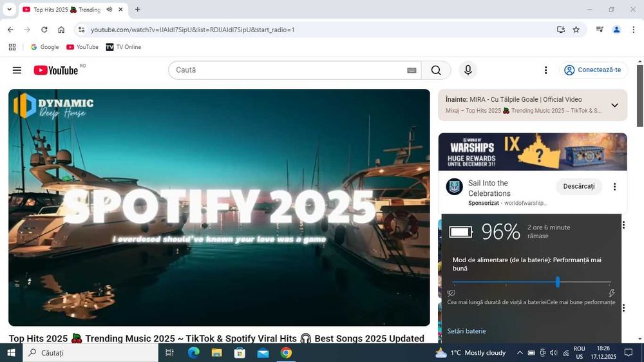Image resolution: width=644 pixels, height=362 pixels.
Task: Open the Mail app from the taskbar
Action: (263, 353)
